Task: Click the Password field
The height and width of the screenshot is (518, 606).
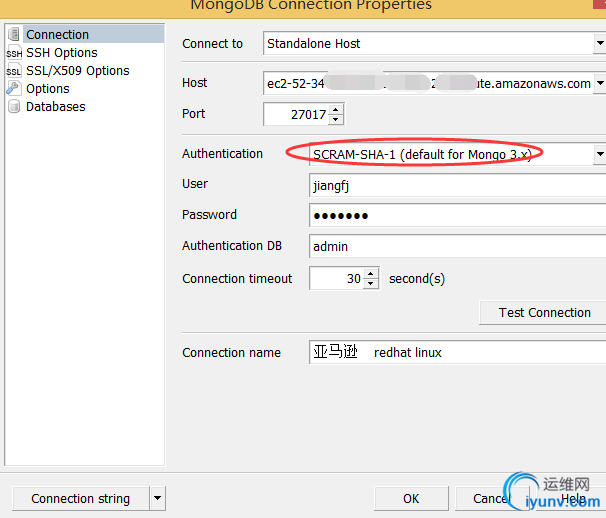Action: [x=457, y=216]
